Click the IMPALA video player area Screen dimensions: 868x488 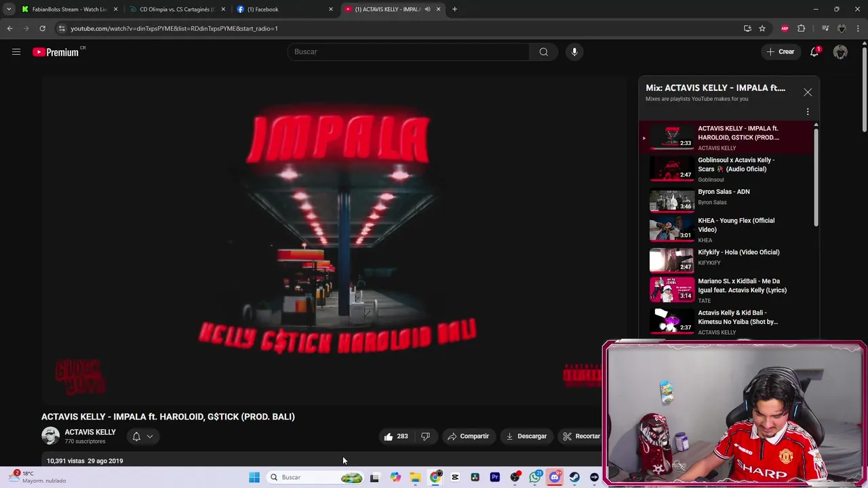click(336, 241)
